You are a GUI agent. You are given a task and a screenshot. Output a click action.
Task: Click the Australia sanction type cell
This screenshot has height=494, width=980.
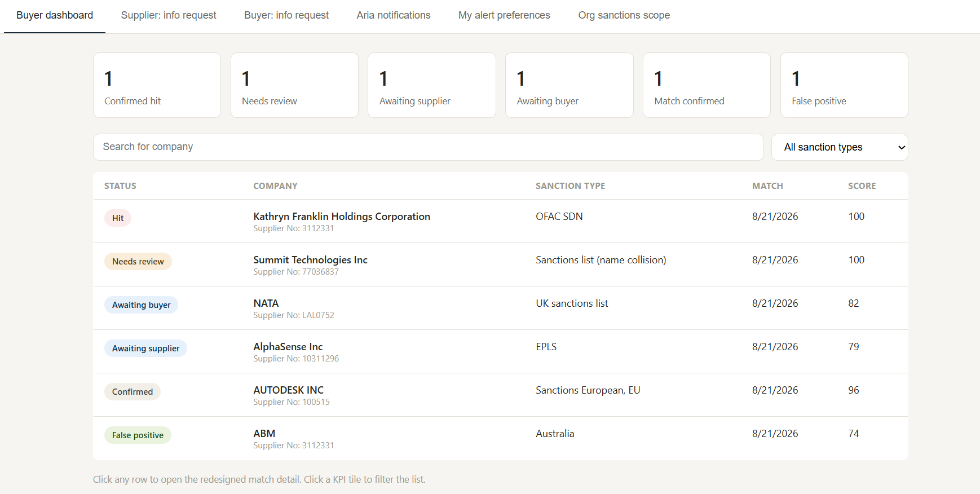(555, 434)
